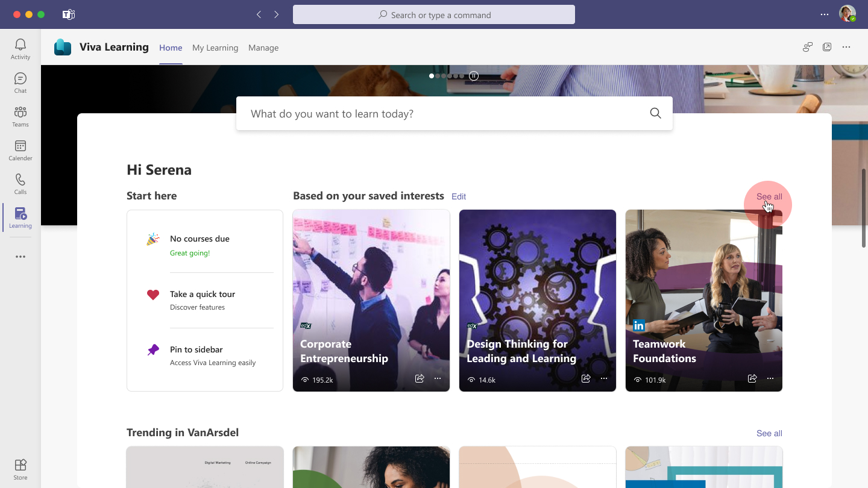Open the Store at the sidebar bottom
This screenshot has width=868, height=488.
coord(20,470)
